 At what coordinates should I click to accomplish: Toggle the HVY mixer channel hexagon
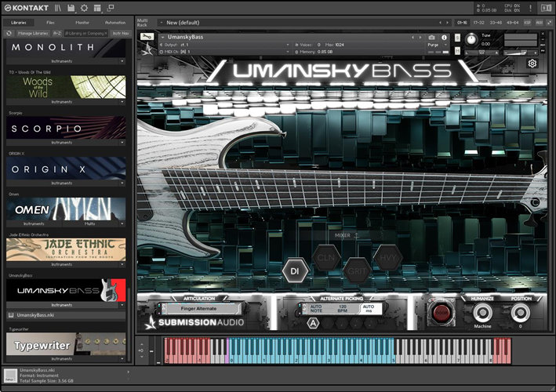(x=385, y=257)
